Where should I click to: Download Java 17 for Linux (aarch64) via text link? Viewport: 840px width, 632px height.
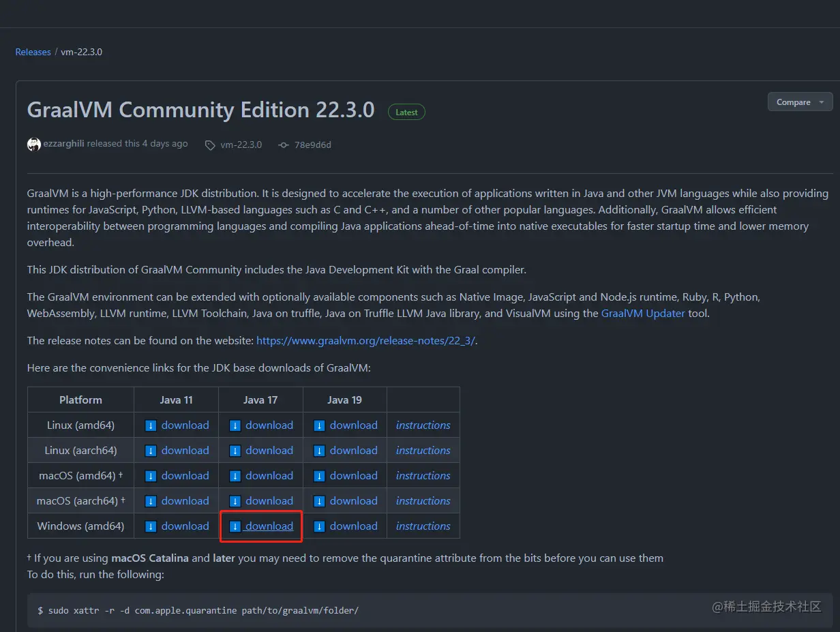coord(269,451)
